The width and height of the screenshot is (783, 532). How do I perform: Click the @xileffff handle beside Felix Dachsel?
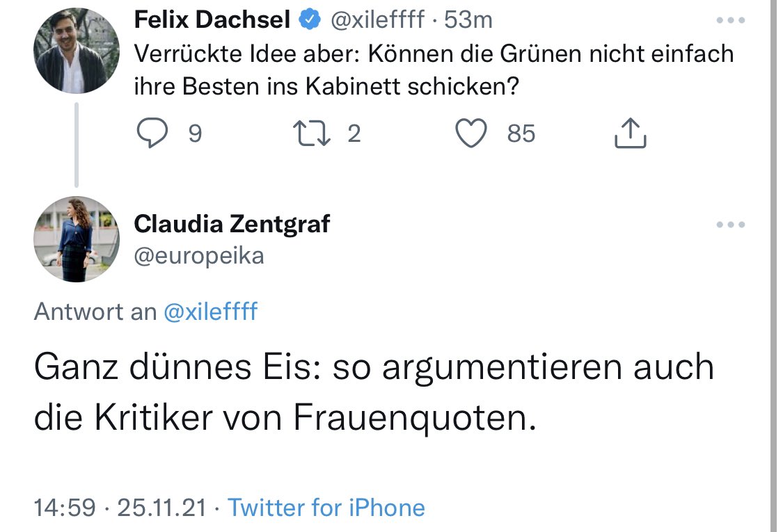377,21
